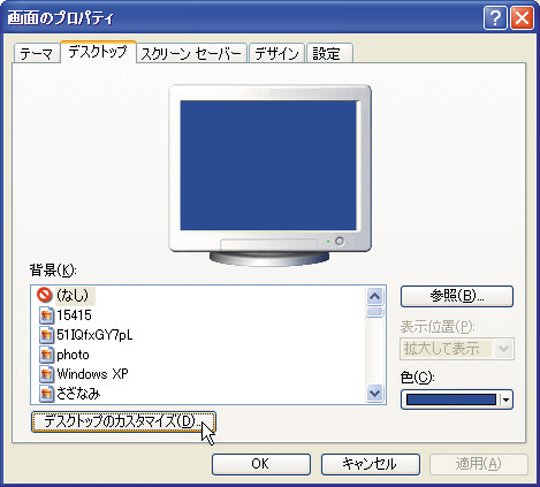Click the background list scroll up arrow
This screenshot has height=487, width=540.
pos(375,296)
